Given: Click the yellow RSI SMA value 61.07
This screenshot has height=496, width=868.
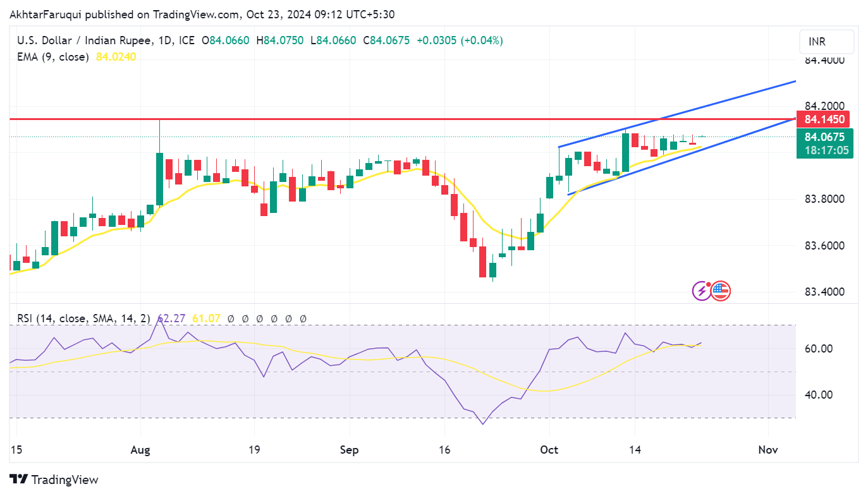Looking at the screenshot, I should 206,318.
